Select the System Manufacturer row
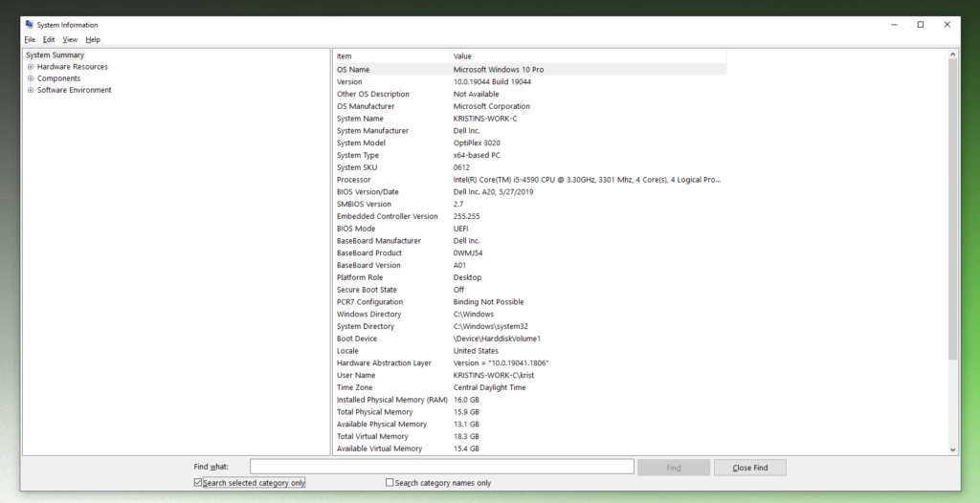 [530, 131]
